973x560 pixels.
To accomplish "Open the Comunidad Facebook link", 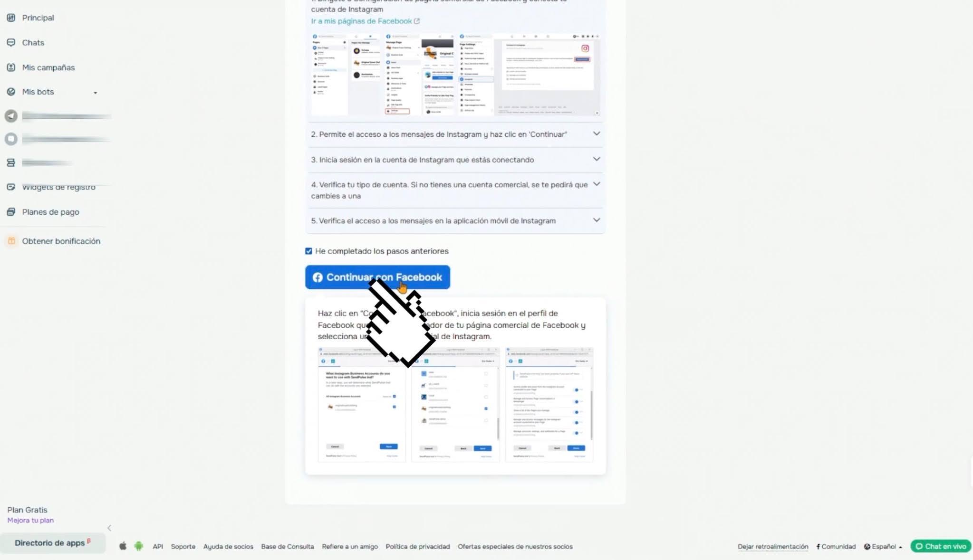I will (836, 546).
